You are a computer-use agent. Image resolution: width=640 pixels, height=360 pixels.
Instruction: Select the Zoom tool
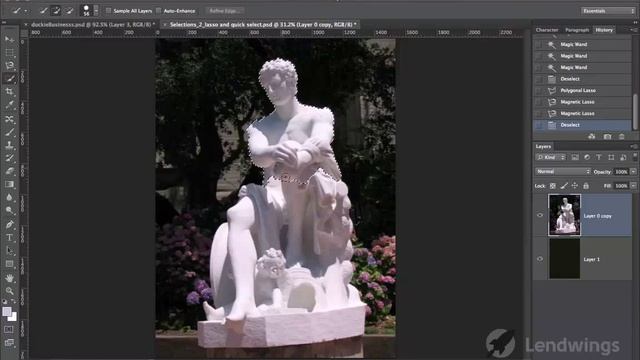9,291
